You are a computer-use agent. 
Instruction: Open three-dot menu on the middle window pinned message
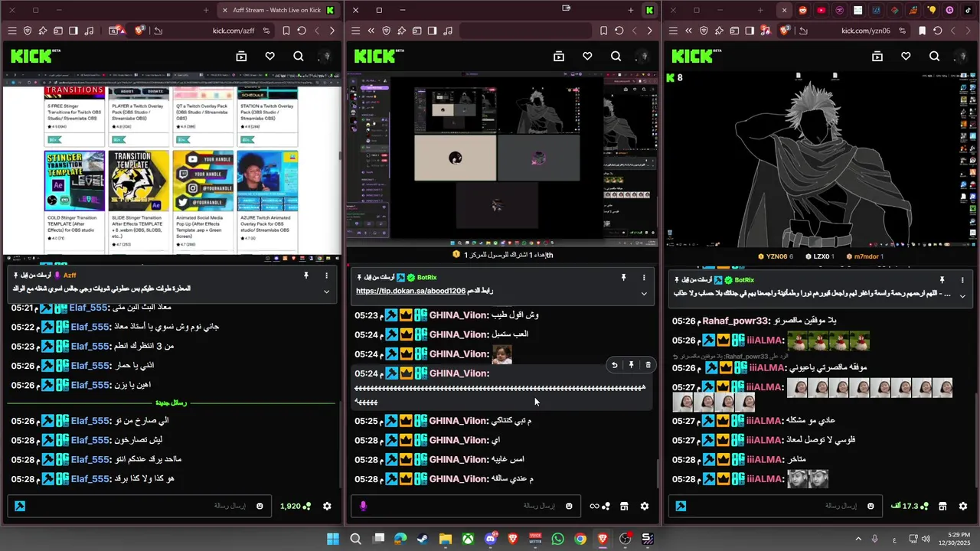[x=644, y=277]
